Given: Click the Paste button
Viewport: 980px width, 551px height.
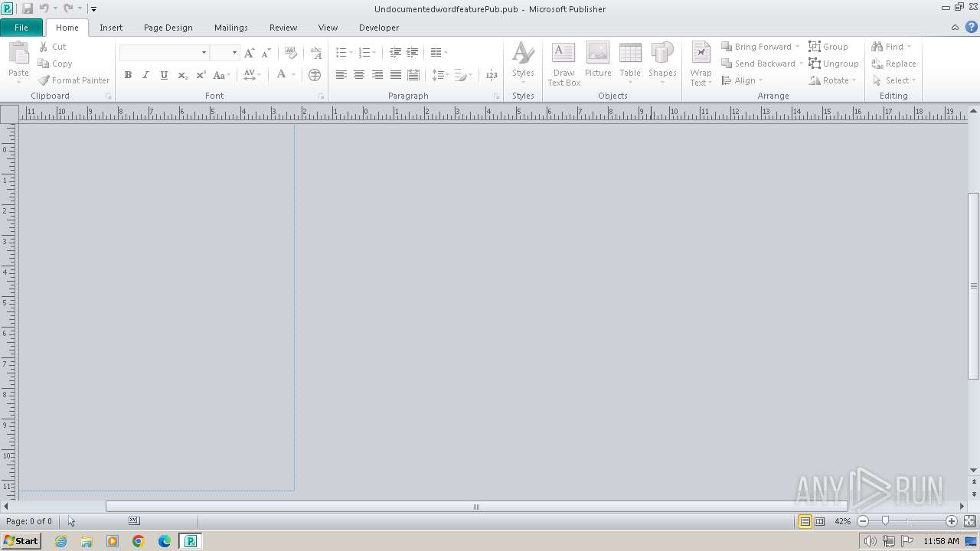Looking at the screenshot, I should point(18,63).
